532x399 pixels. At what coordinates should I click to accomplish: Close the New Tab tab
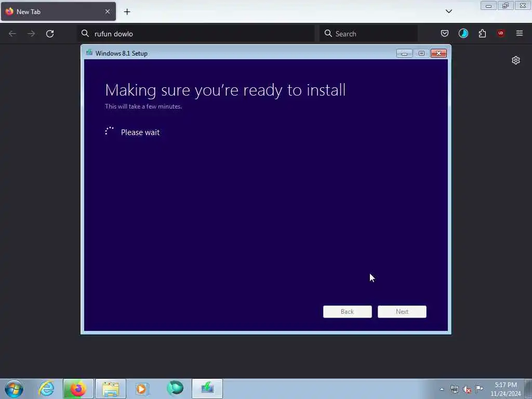[x=108, y=11]
